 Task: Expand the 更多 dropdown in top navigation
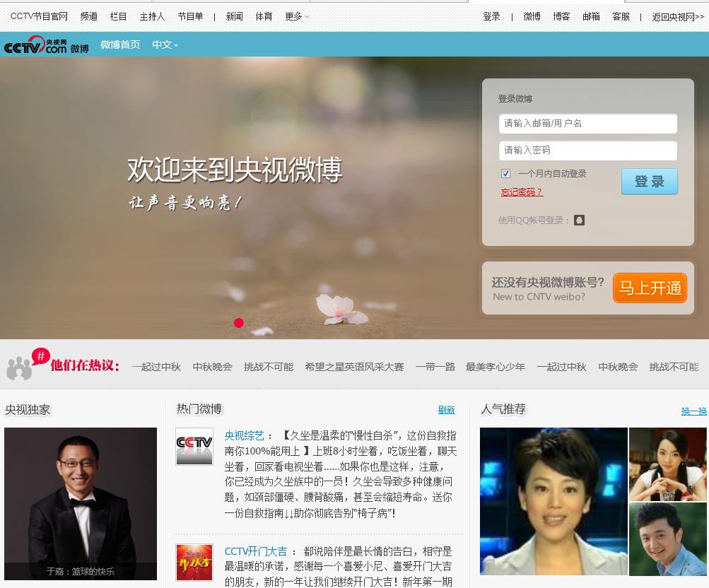(x=297, y=17)
